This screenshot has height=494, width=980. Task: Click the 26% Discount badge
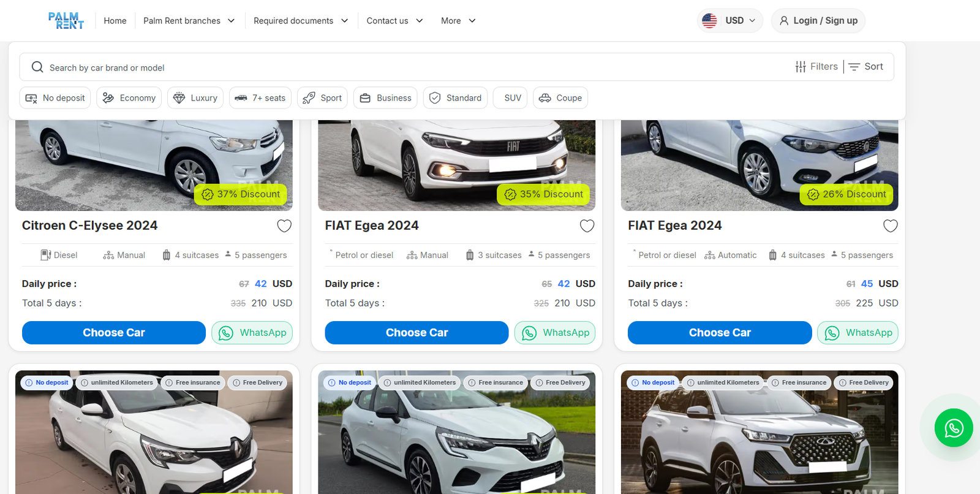click(846, 194)
